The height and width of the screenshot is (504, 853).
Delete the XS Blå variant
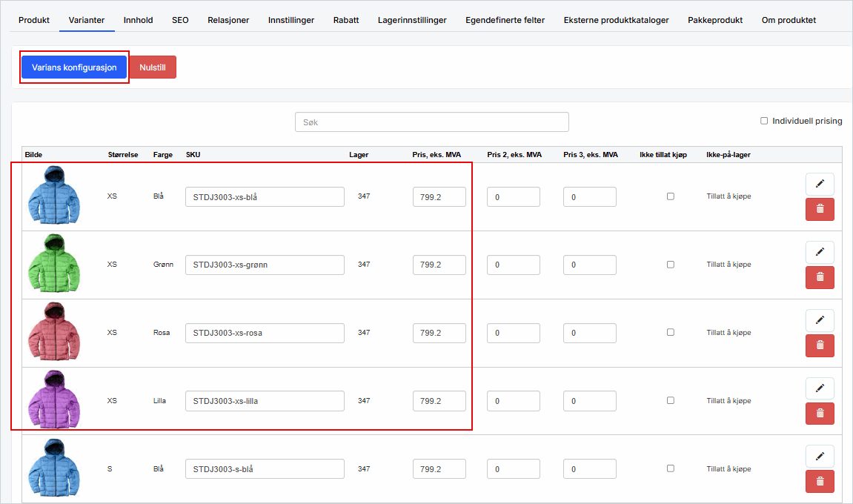[820, 209]
